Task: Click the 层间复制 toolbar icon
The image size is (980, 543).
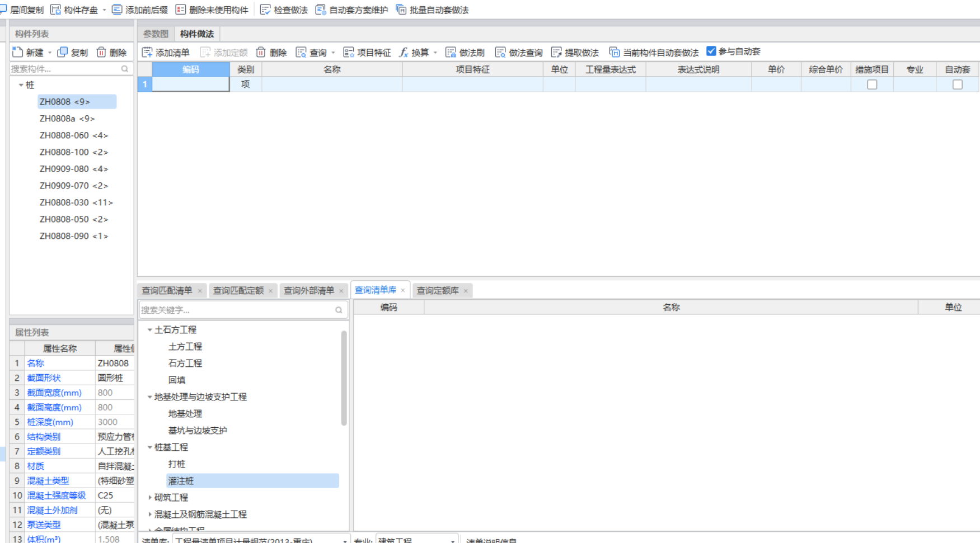Action: coord(3,10)
